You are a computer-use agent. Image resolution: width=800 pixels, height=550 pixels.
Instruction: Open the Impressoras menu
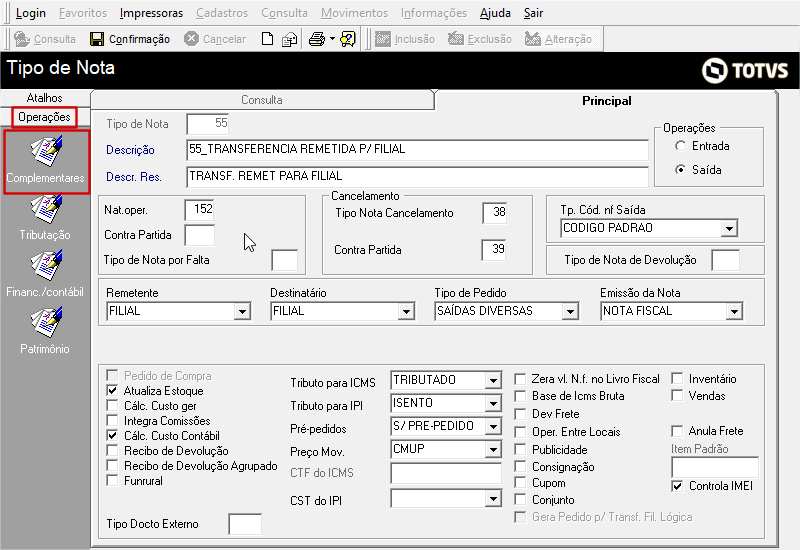[x=151, y=13]
